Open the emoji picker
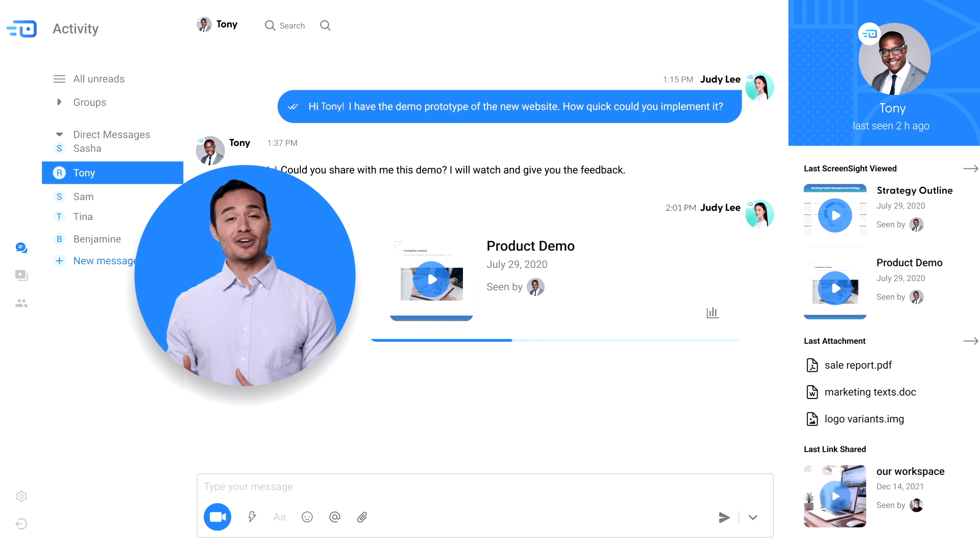Viewport: 980px width, 551px height. pos(307,517)
